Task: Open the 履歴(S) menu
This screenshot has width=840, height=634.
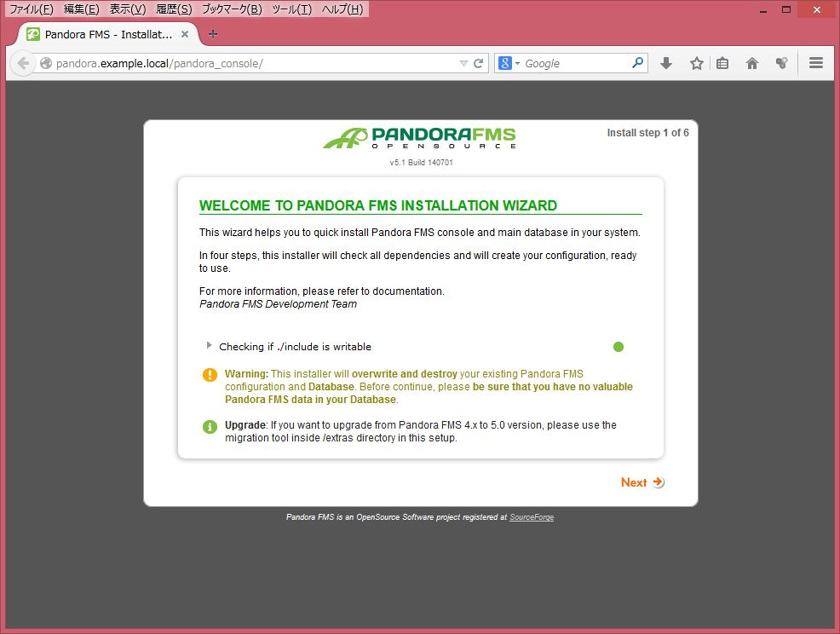Action: (174, 9)
